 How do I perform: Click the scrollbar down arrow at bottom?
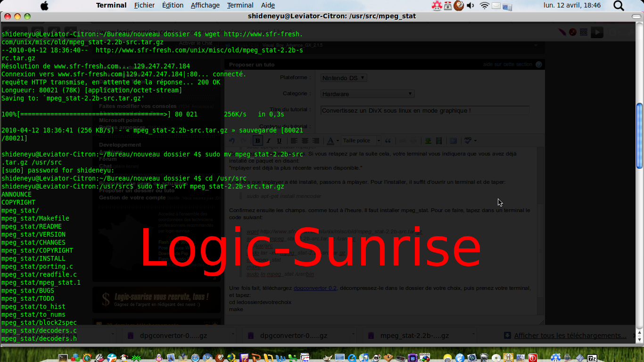[639, 338]
